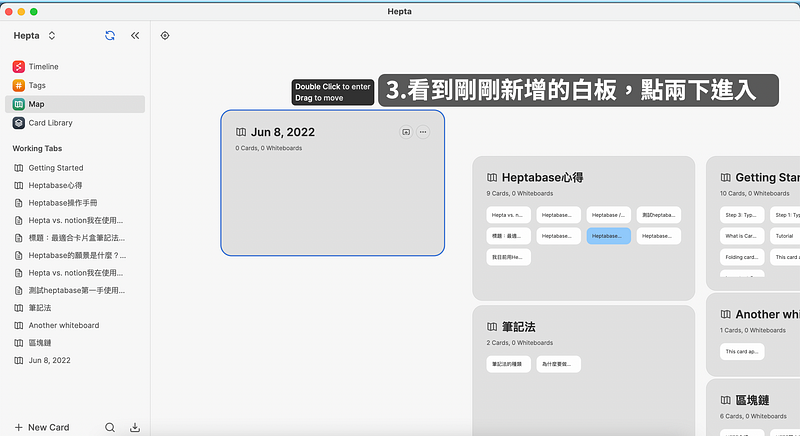Open 區塊鏈 working tab in sidebar
Image resolution: width=800 pixels, height=436 pixels.
75,343
